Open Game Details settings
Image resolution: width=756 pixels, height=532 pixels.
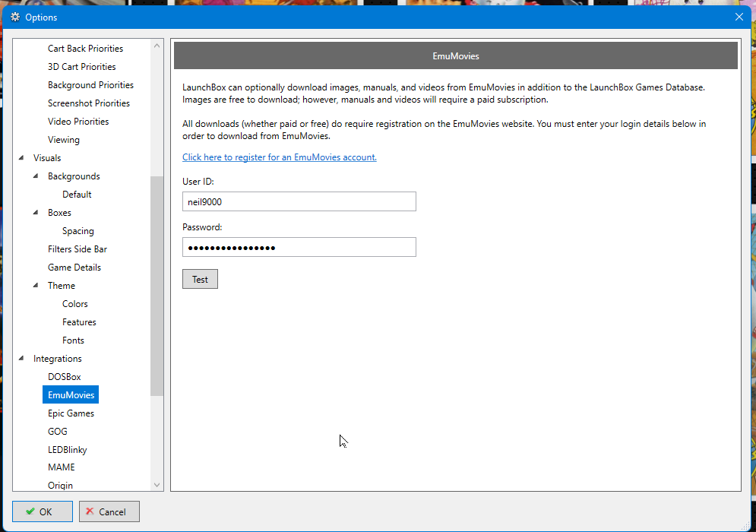point(74,268)
